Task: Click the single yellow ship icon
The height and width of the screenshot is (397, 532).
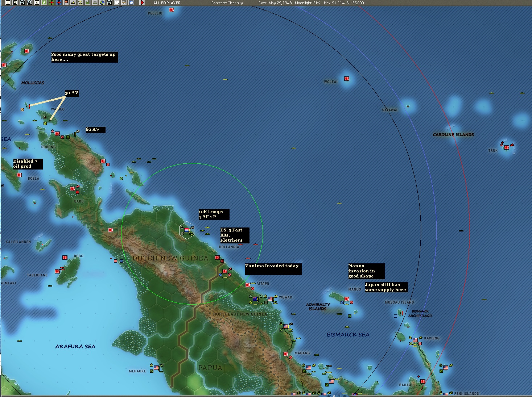Action: (x=73, y=3)
